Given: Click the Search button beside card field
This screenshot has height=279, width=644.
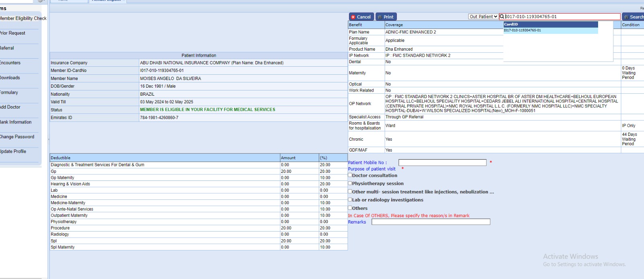Looking at the screenshot, I should point(634,17).
